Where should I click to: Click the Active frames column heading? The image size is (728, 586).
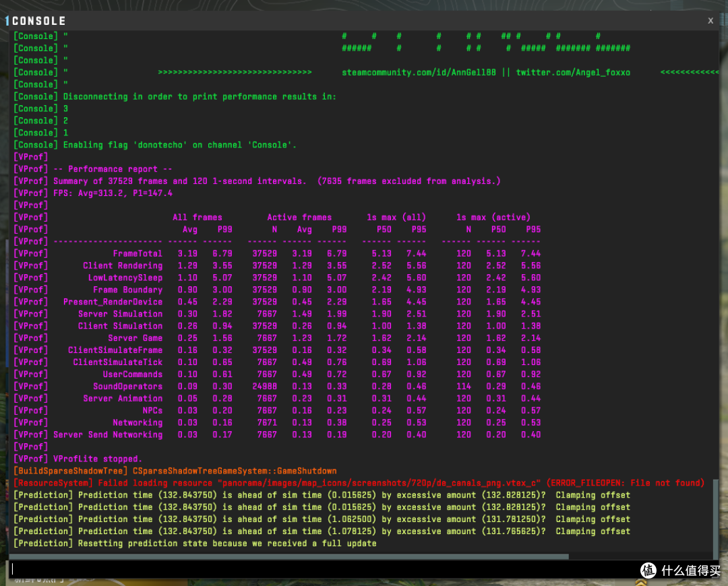(299, 217)
